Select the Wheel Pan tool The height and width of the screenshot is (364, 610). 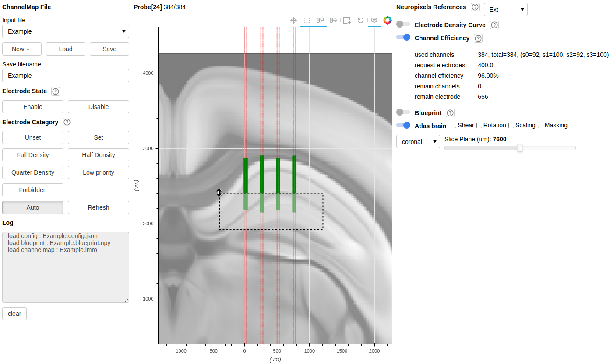pyautogui.click(x=334, y=20)
